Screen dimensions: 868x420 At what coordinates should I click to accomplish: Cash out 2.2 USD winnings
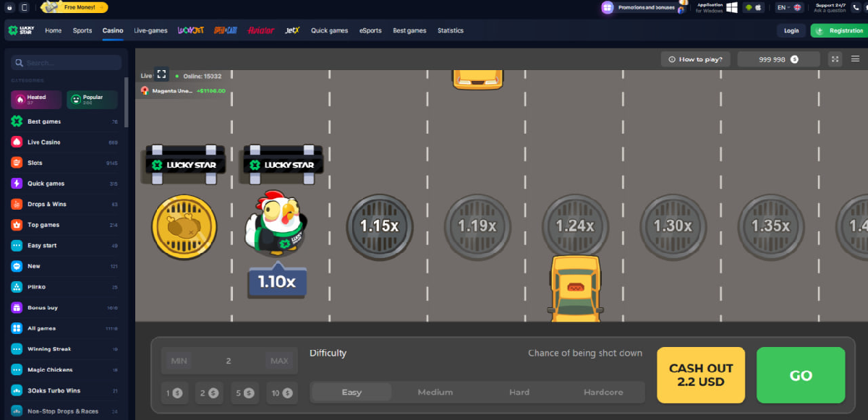pyautogui.click(x=700, y=375)
